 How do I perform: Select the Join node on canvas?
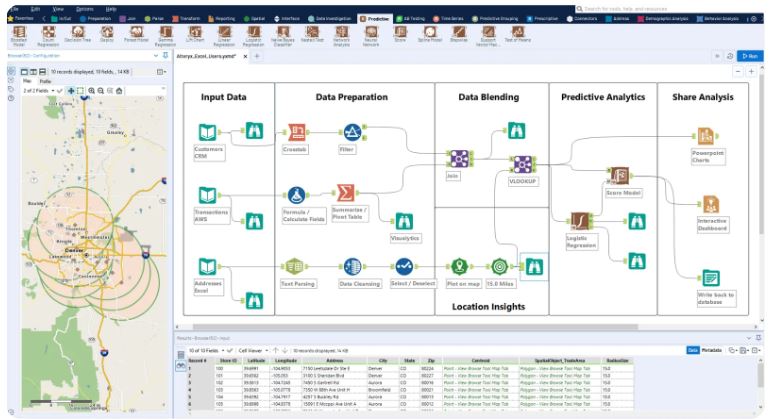coord(460,159)
